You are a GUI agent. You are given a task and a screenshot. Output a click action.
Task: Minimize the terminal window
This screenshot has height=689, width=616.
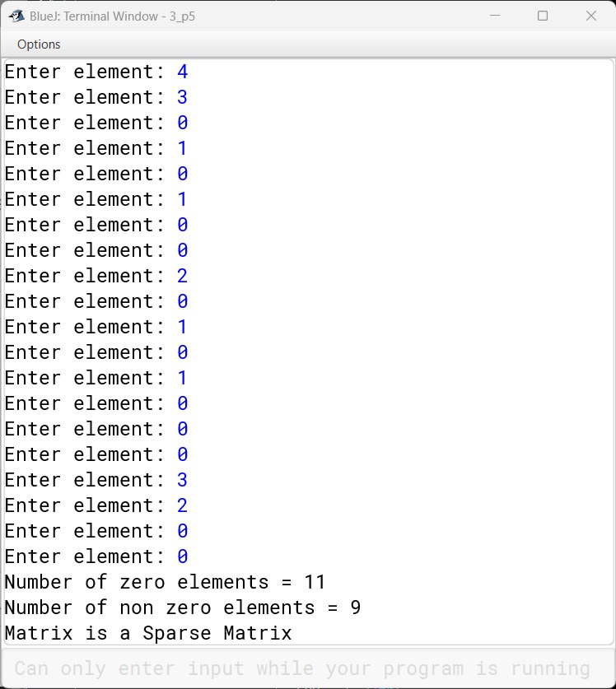pos(495,16)
